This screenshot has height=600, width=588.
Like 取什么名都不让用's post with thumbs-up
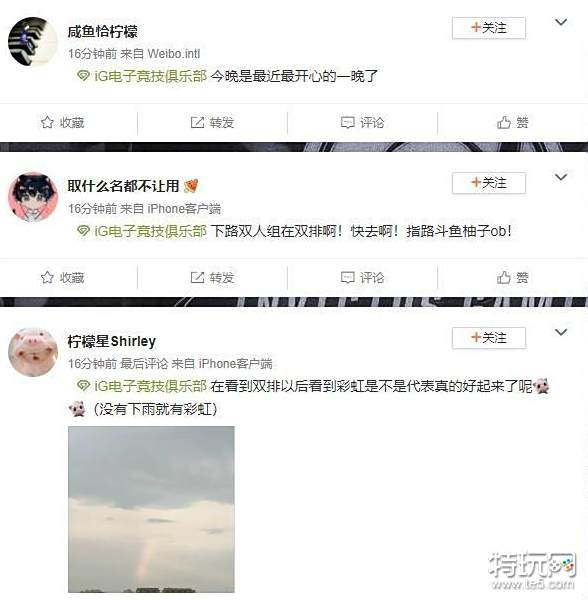503,277
